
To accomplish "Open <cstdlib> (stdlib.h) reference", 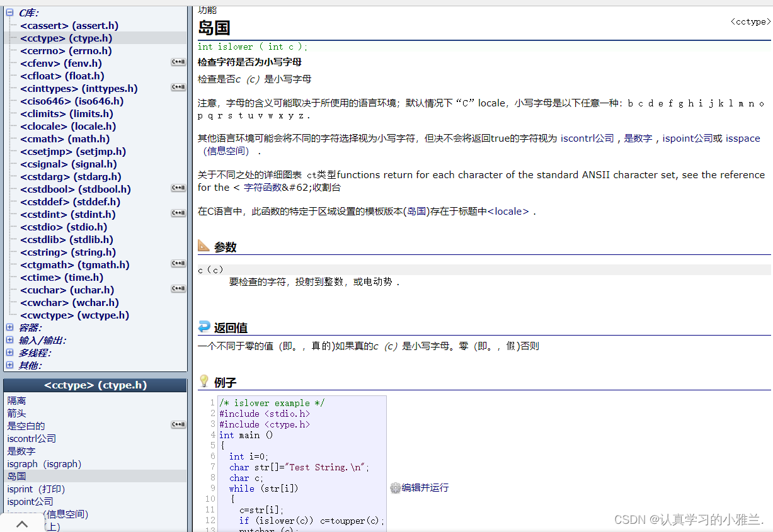I will click(x=67, y=240).
